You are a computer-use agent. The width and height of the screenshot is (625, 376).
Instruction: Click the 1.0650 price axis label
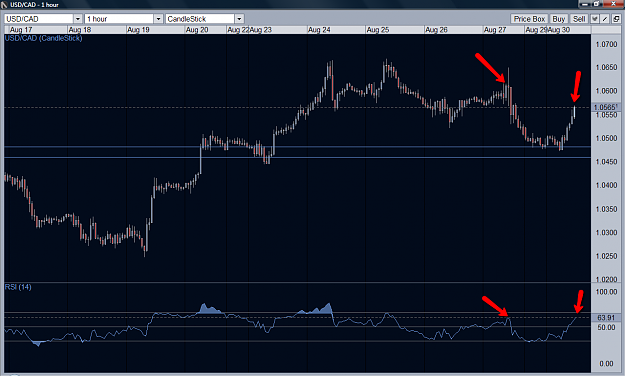(606, 67)
